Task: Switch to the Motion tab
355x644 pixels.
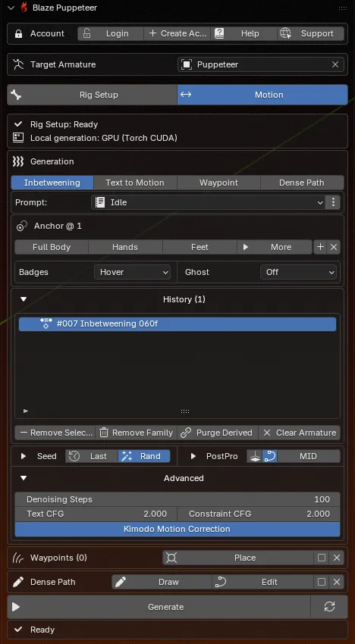Action: coord(262,95)
